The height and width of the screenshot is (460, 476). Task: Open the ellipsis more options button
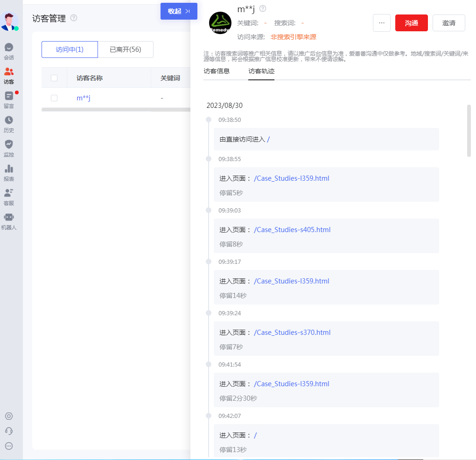tap(382, 23)
